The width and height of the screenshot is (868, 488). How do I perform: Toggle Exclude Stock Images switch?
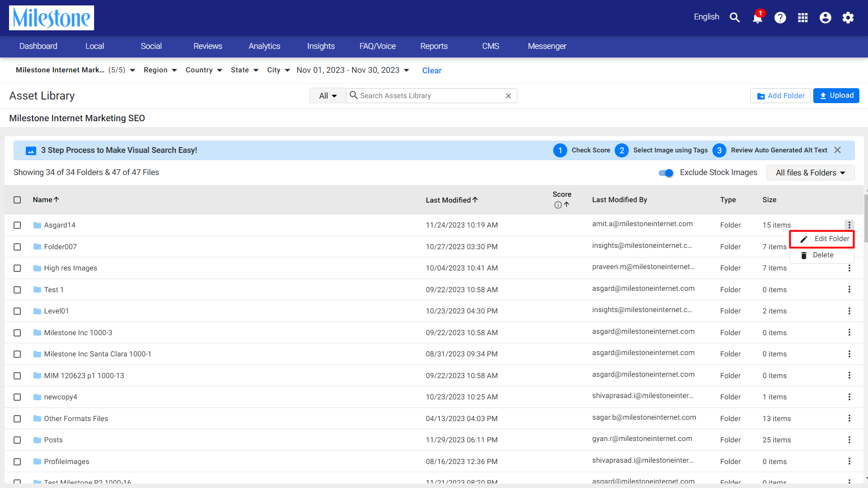click(x=666, y=173)
